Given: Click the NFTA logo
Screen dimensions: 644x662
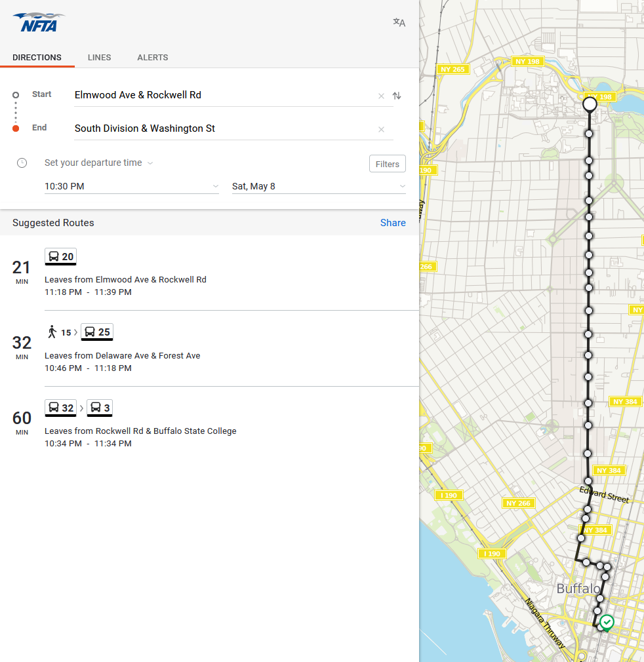Looking at the screenshot, I should point(39,22).
